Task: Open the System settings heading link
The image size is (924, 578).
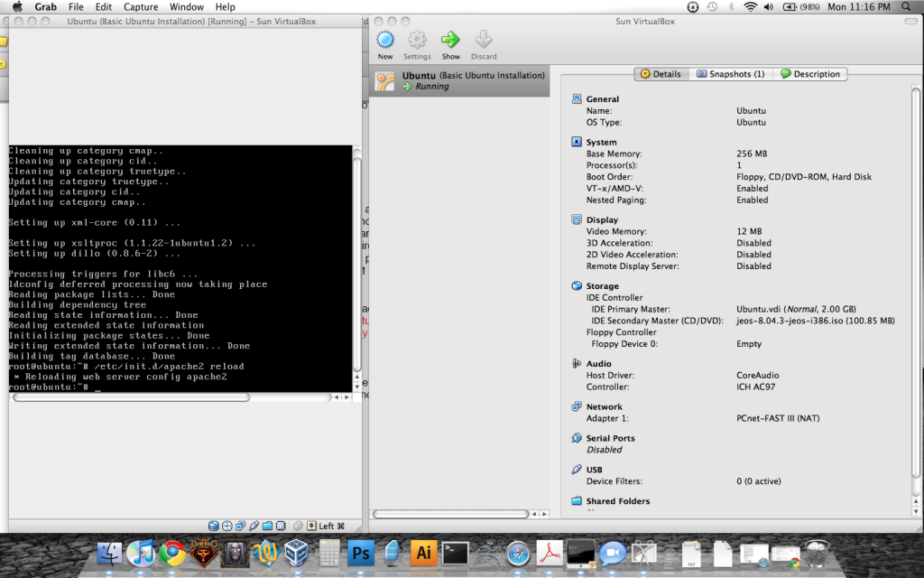Action: tap(601, 142)
